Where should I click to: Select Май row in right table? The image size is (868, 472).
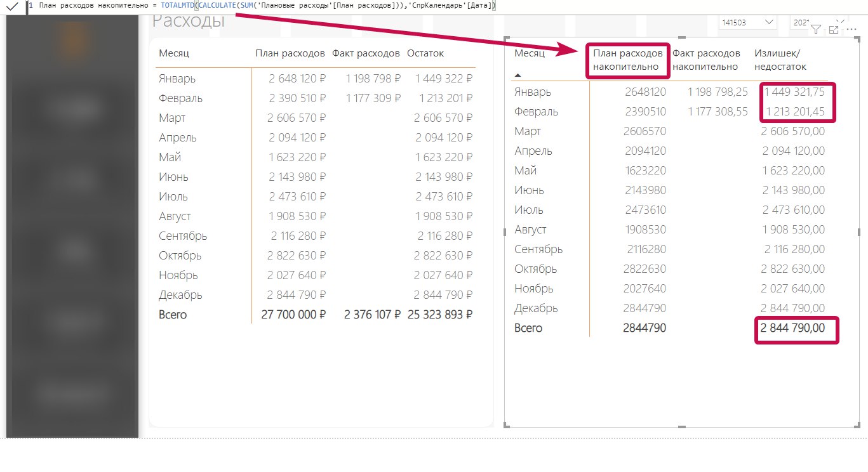pyautogui.click(x=670, y=171)
